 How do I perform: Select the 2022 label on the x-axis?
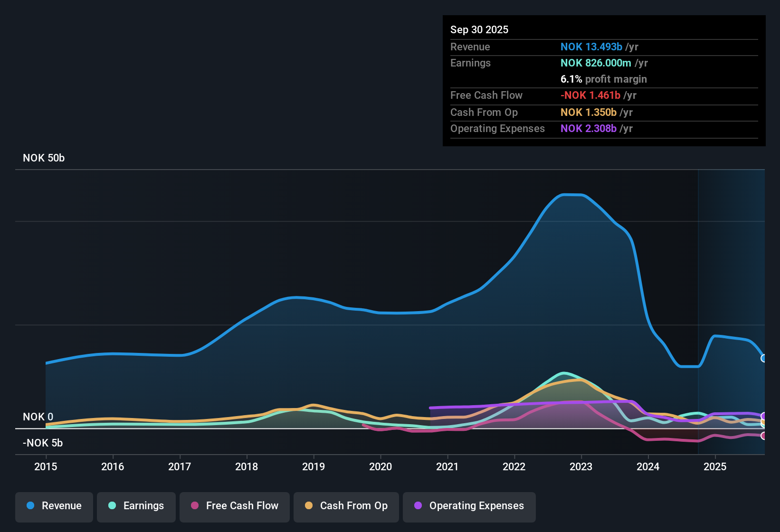[514, 467]
